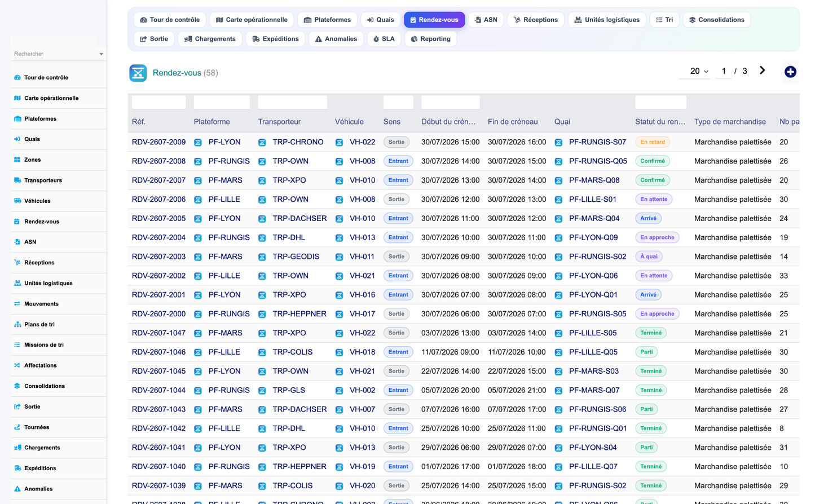815x504 pixels.
Task: Go to next page arrow
Action: click(762, 70)
